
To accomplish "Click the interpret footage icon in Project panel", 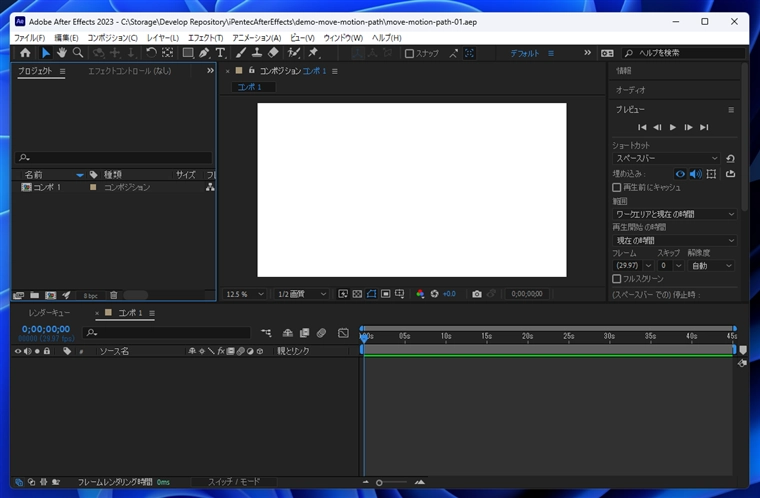I will click(x=18, y=295).
